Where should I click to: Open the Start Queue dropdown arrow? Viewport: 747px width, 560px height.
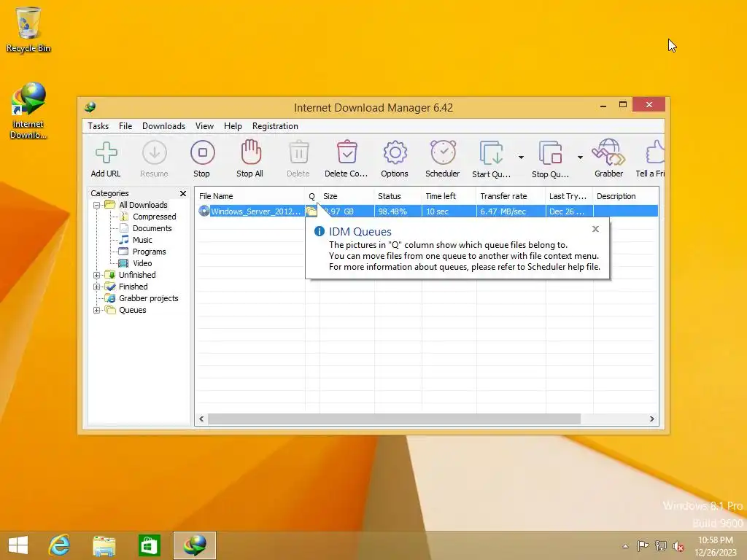(x=521, y=157)
